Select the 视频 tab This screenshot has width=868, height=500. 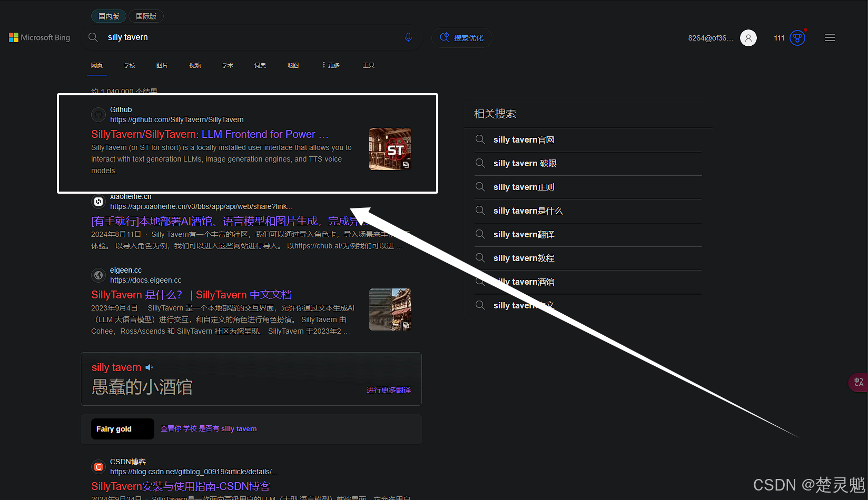tap(195, 65)
